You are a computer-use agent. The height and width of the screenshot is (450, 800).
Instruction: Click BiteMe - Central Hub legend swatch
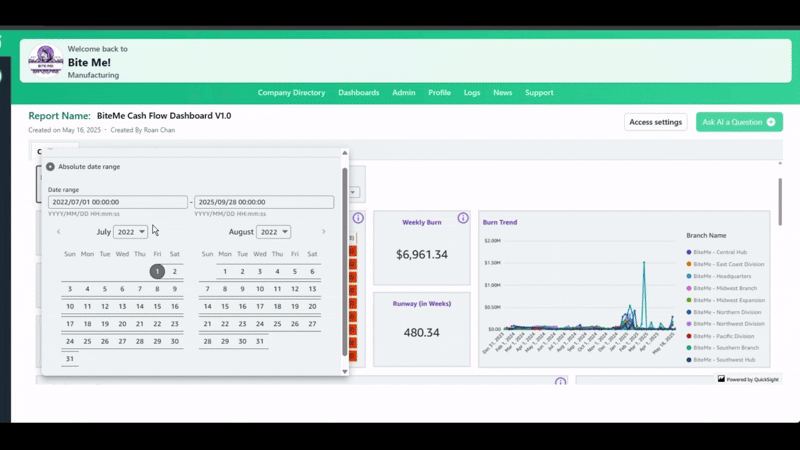tap(689, 252)
